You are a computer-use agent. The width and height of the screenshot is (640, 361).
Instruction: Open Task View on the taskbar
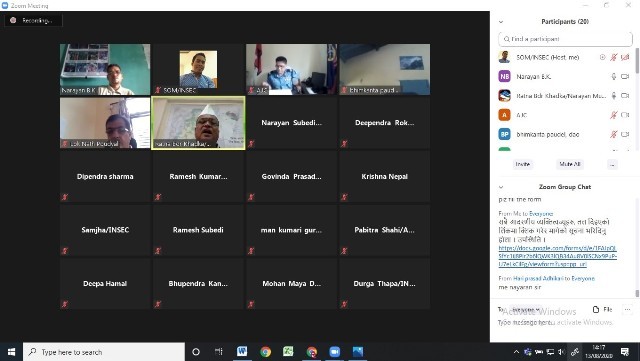click(x=219, y=352)
